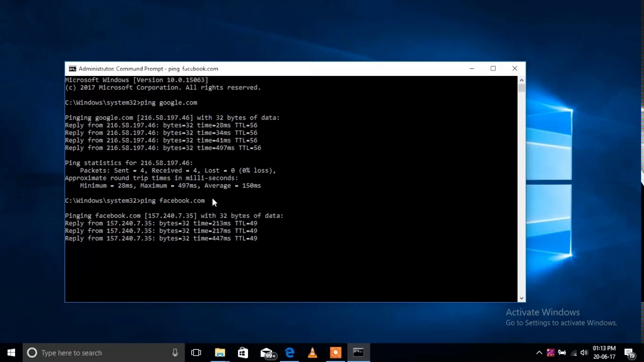Click the 'ping google.com' command line

point(131,103)
